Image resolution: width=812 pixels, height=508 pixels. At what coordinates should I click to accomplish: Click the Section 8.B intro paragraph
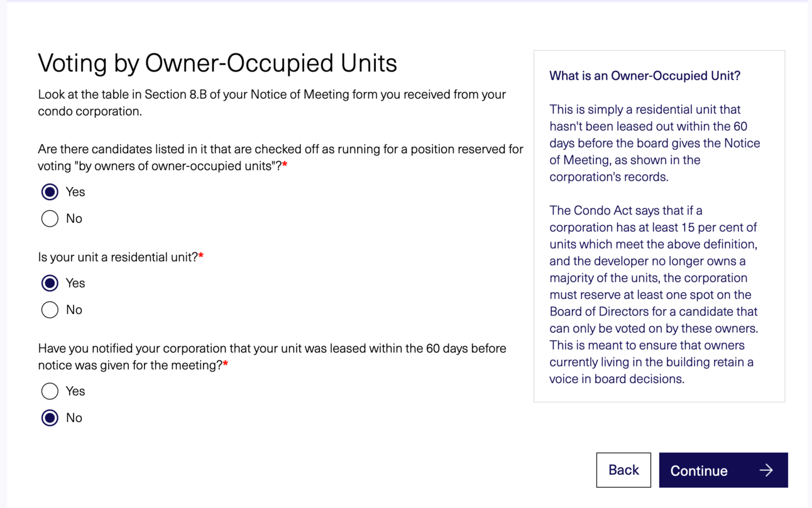pos(272,103)
